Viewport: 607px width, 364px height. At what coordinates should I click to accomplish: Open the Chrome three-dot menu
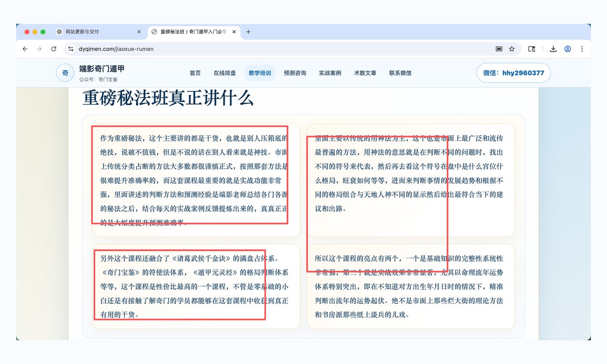tap(582, 49)
